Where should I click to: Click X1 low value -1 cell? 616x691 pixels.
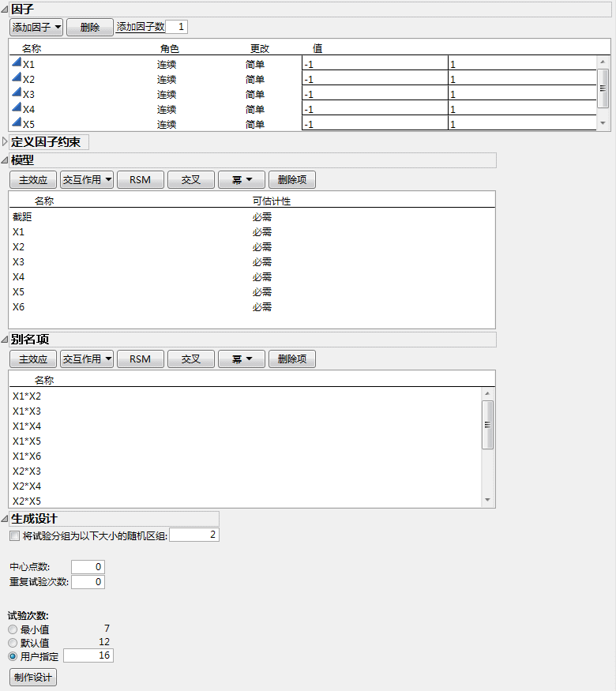[375, 64]
